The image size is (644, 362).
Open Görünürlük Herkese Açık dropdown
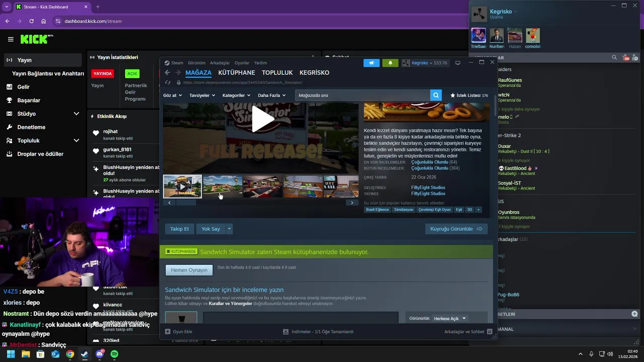click(x=450, y=318)
